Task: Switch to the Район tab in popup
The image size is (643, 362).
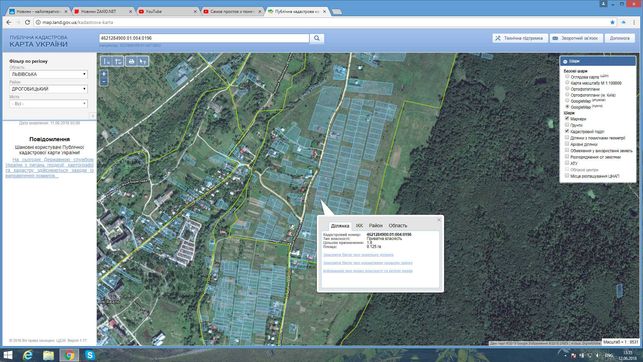Action: pos(375,225)
